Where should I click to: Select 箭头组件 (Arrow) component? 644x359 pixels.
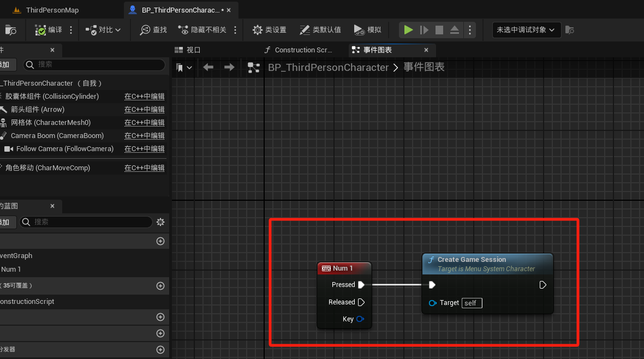[x=37, y=110]
